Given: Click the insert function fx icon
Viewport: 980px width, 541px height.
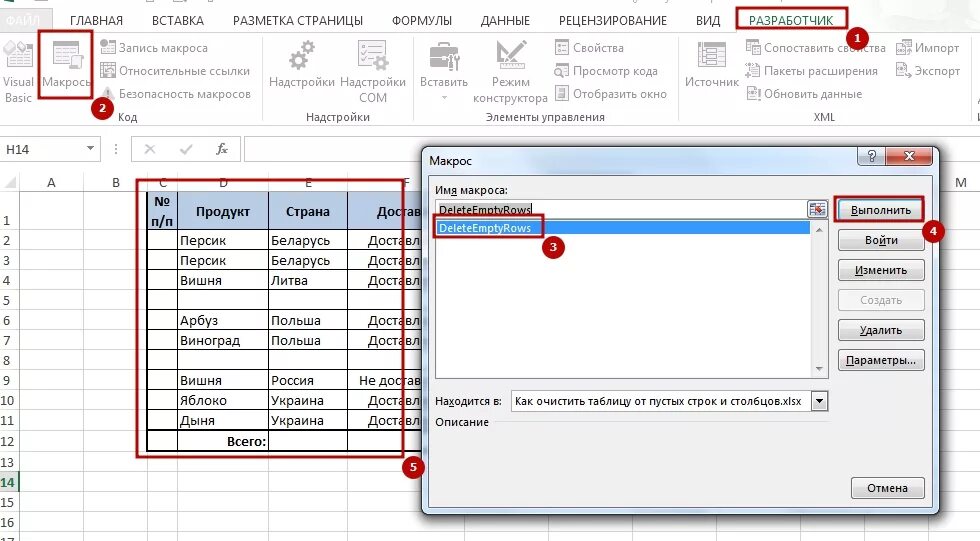Looking at the screenshot, I should tap(222, 149).
